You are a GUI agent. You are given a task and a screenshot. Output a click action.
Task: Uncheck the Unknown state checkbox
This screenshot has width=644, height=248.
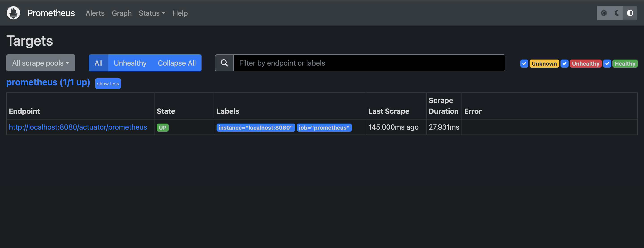point(524,64)
